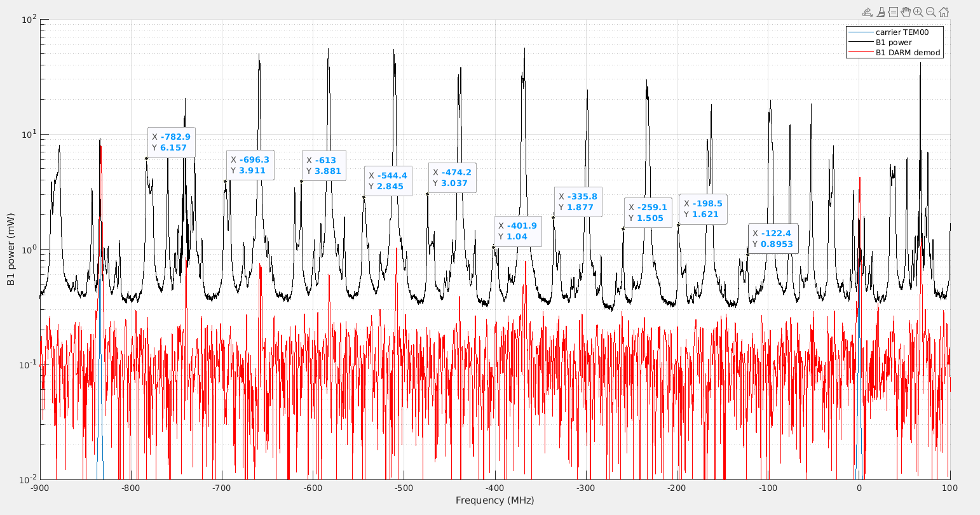Select the data tip at X -696.3
Viewport: 980px width, 515px height.
[x=250, y=165]
